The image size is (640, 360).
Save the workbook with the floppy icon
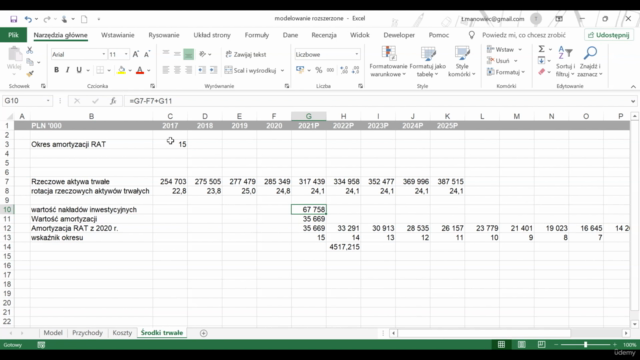[13, 19]
